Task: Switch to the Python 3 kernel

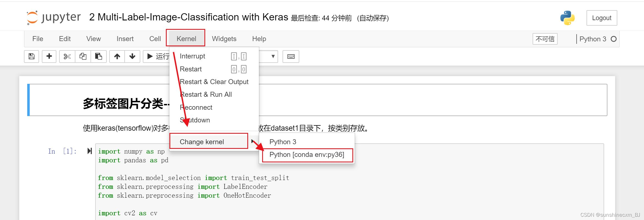Action: (307, 142)
